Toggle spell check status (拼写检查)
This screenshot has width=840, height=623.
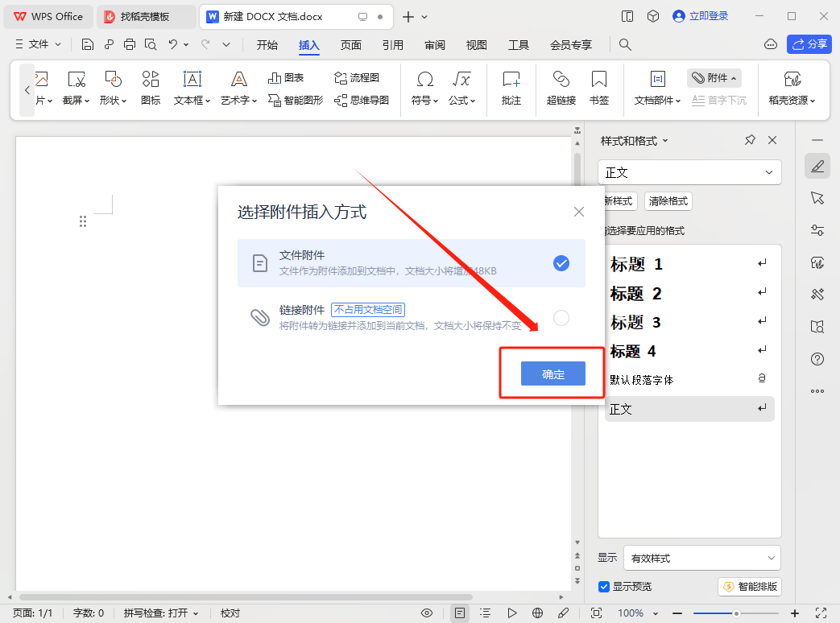point(161,613)
